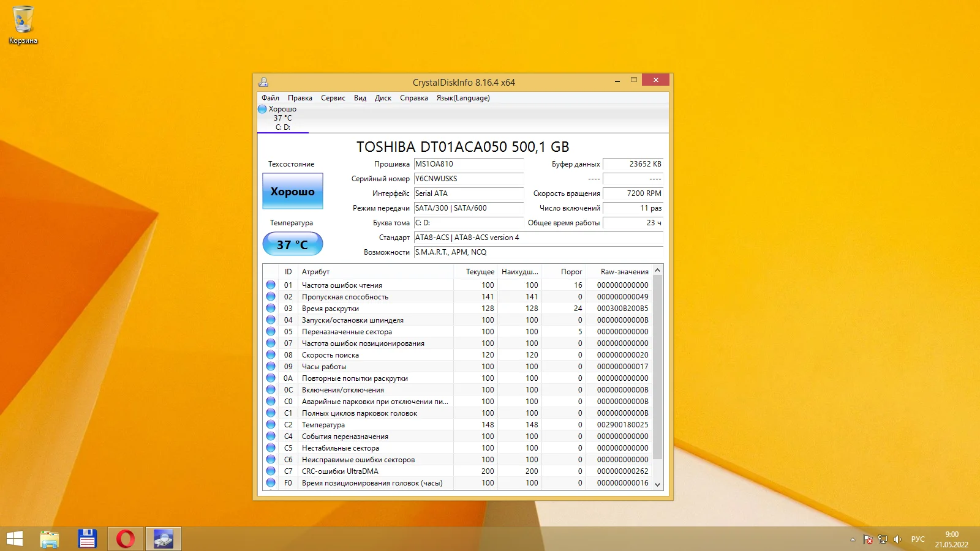This screenshot has width=980, height=551.
Task: Click the rotation speed field 7200 RPM
Action: tap(633, 193)
